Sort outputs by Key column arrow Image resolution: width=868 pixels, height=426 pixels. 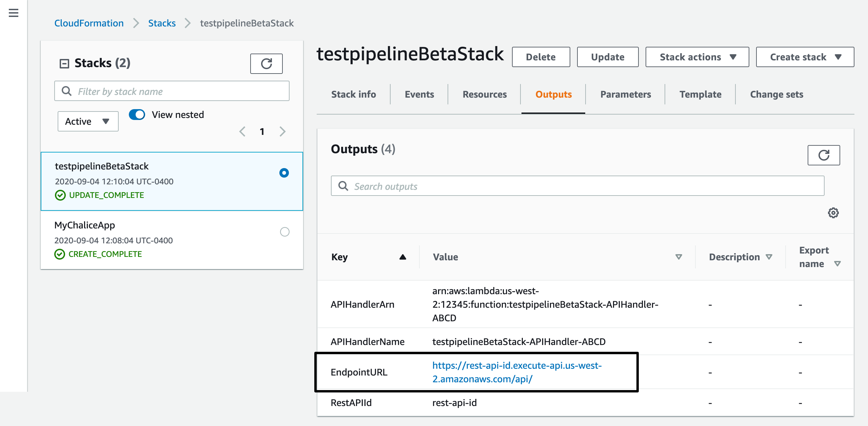click(x=402, y=257)
